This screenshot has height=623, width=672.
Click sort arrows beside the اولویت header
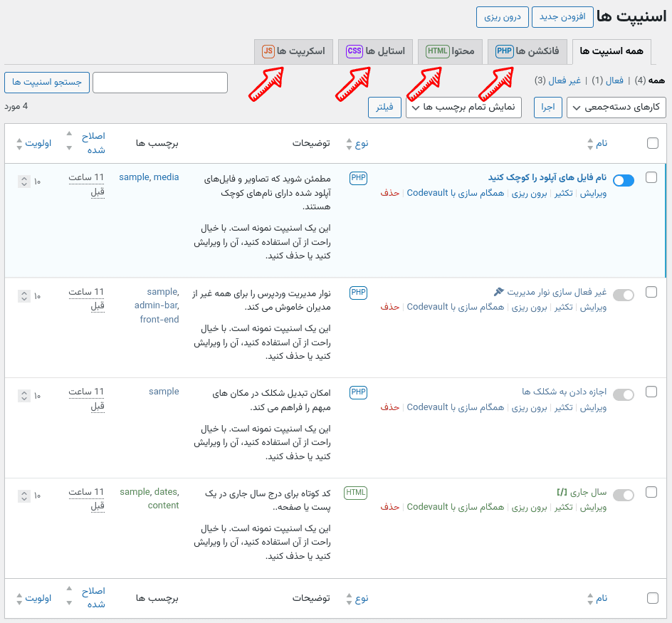(x=19, y=144)
